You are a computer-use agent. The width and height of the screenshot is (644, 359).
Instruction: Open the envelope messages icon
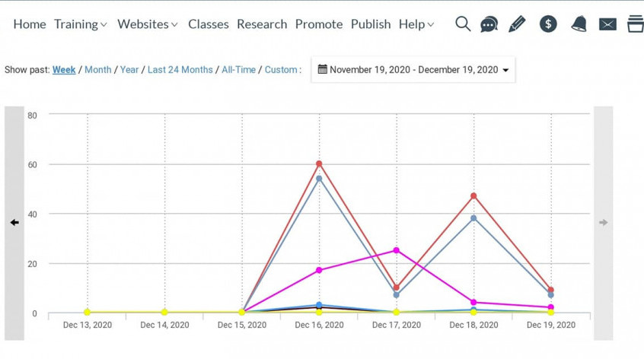pyautogui.click(x=607, y=24)
